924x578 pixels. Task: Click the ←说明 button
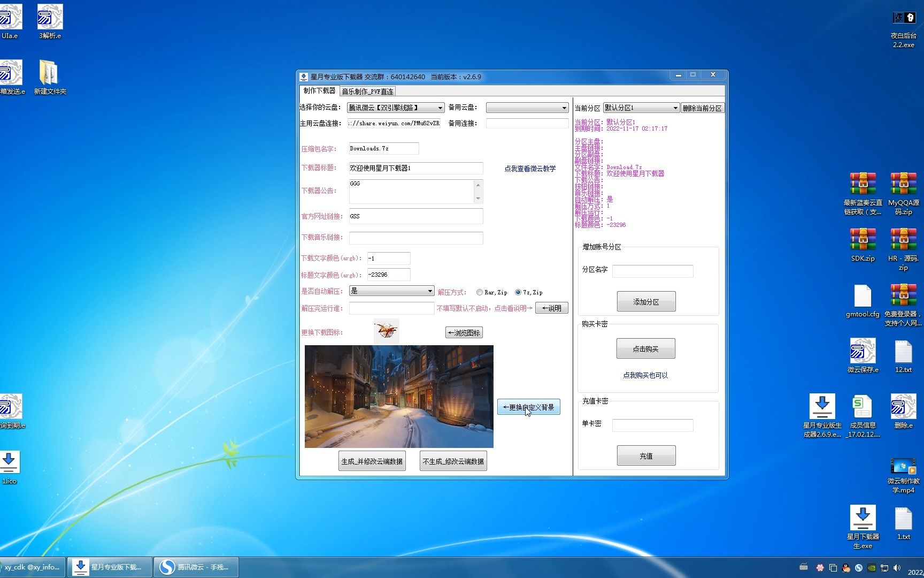point(551,308)
